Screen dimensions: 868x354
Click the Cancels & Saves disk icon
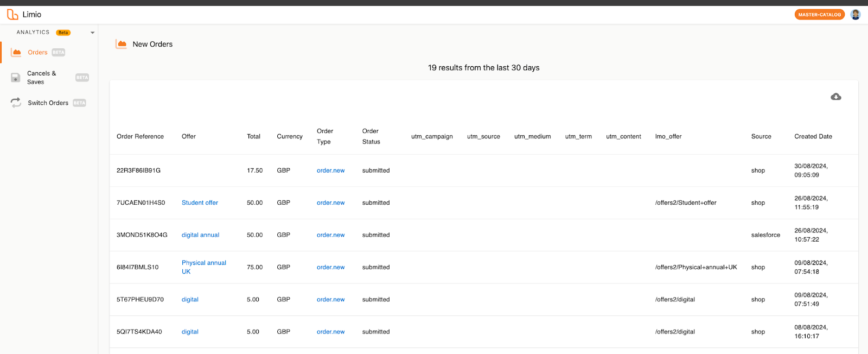16,78
